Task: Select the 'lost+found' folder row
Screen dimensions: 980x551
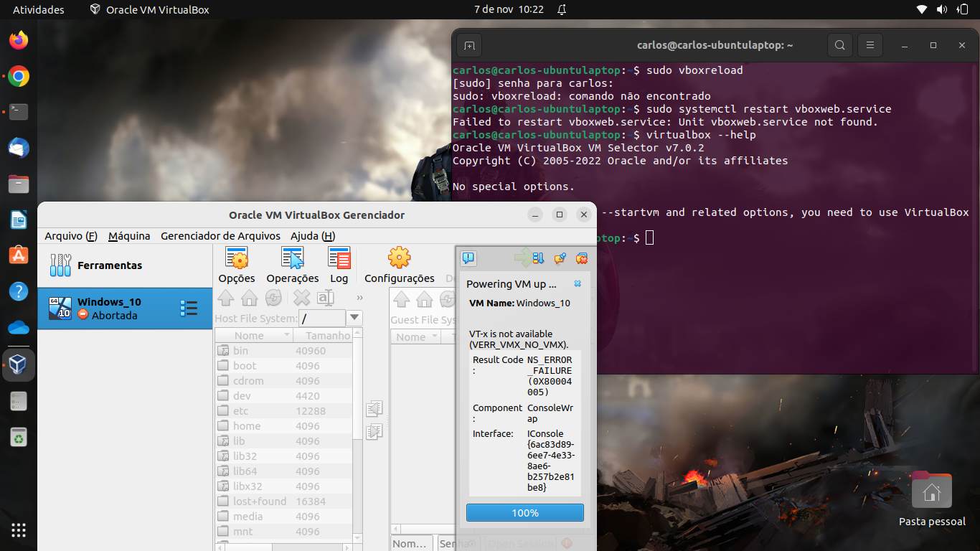Action: pyautogui.click(x=284, y=501)
